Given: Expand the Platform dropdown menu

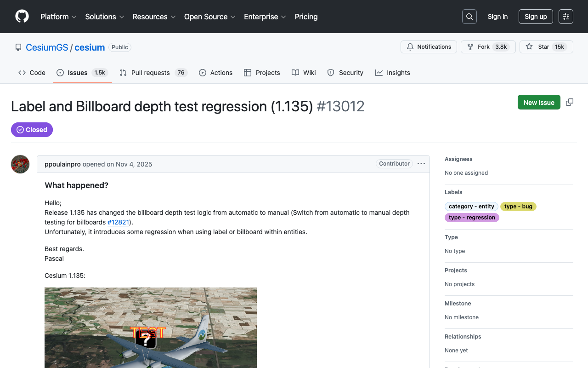Looking at the screenshot, I should 58,17.
